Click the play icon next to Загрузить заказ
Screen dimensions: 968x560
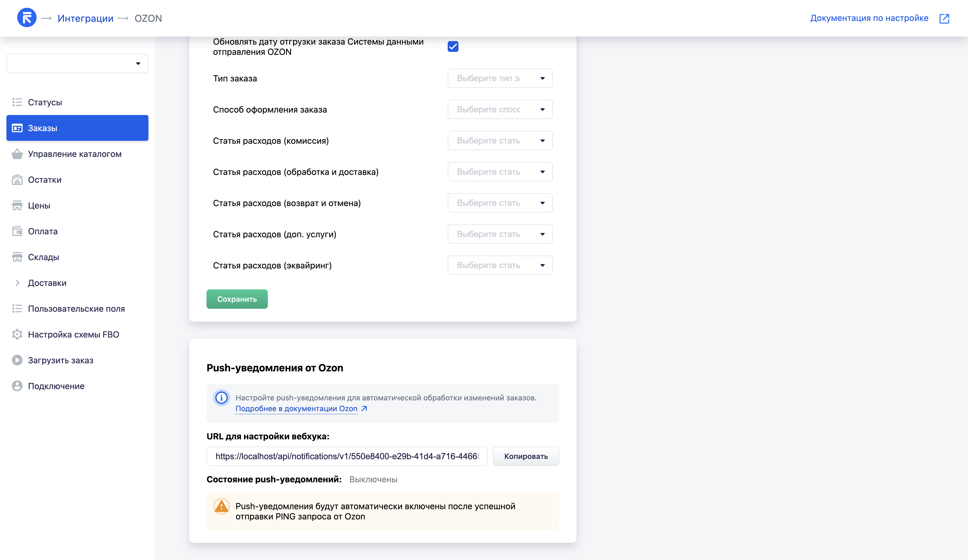tap(17, 360)
